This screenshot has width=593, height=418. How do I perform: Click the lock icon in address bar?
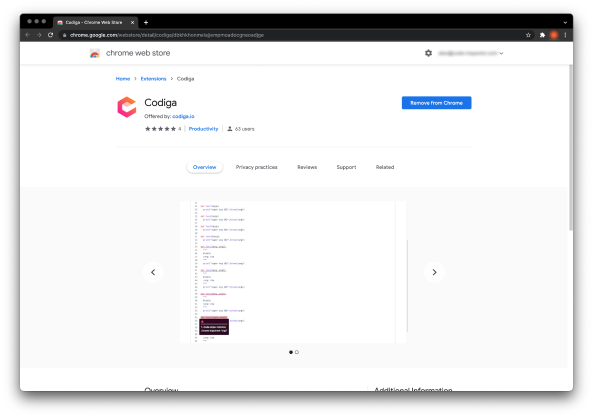pyautogui.click(x=64, y=35)
